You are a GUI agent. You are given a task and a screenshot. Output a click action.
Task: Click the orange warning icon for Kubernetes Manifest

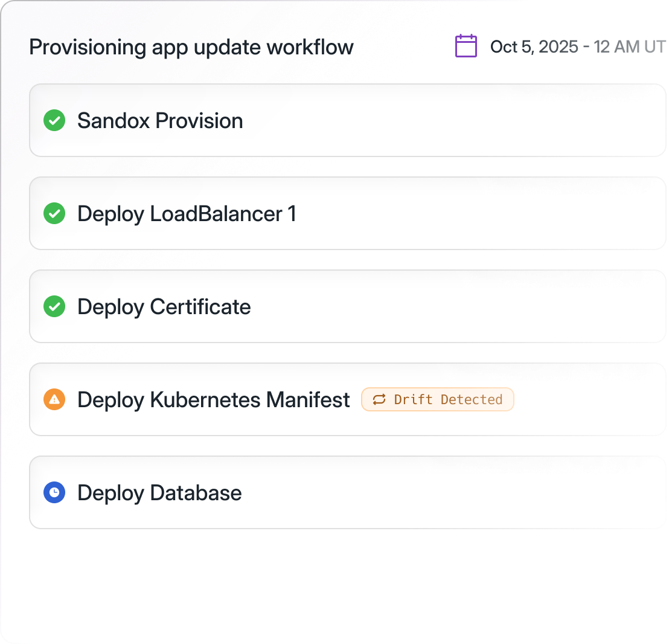tap(54, 400)
